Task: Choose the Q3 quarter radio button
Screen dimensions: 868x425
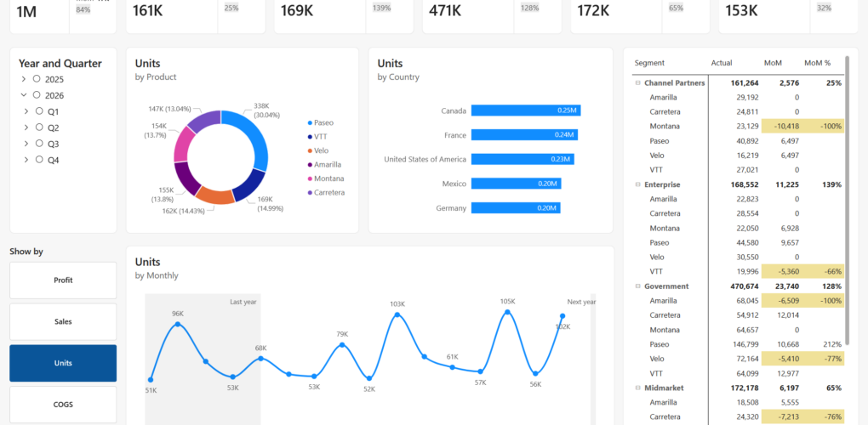Action: [x=39, y=144]
